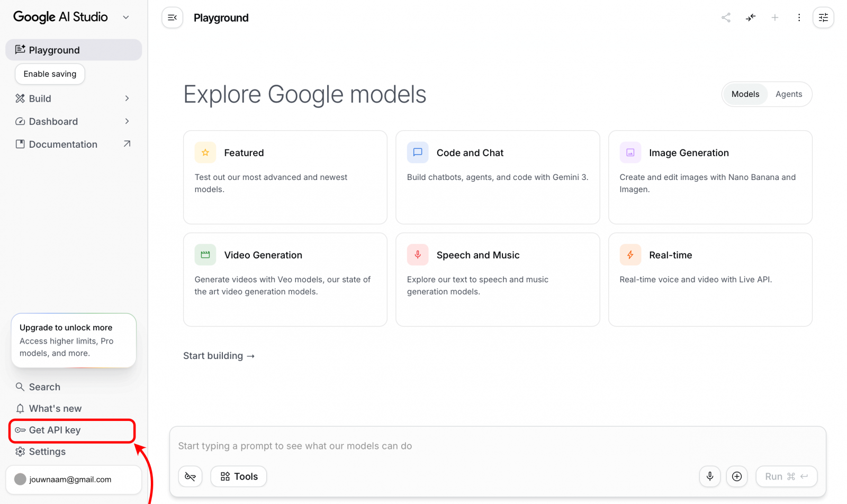
Task: Click the Playground title in top bar
Action: pos(221,17)
